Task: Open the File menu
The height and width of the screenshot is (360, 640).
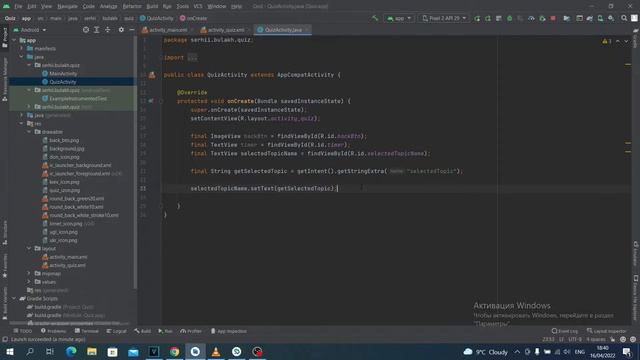Action: [x=18, y=6]
